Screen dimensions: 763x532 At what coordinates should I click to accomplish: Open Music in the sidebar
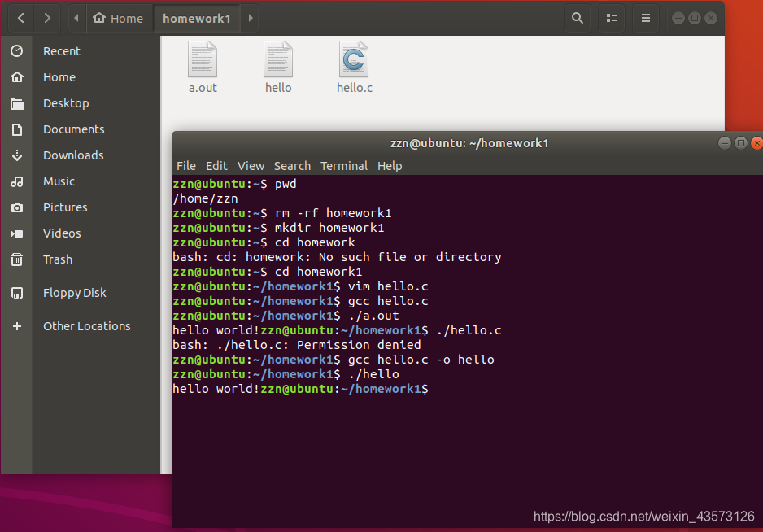59,181
